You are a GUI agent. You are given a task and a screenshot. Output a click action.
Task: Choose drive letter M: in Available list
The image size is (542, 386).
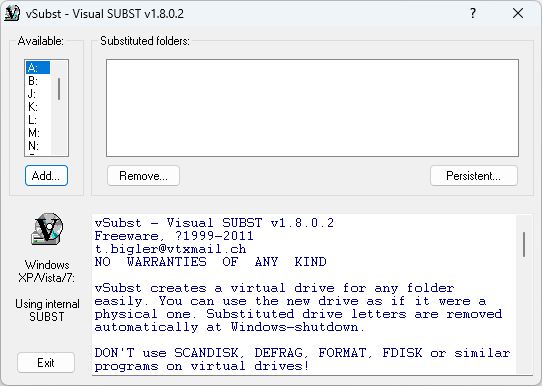[x=38, y=133]
